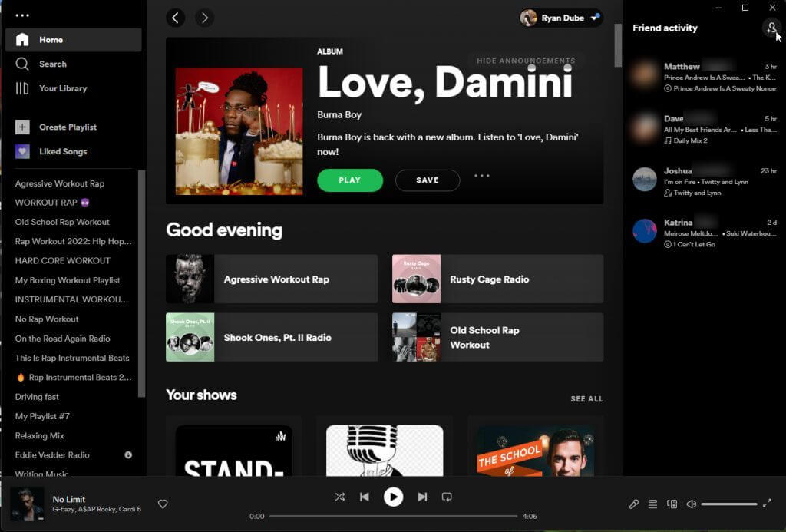This screenshot has height=532, width=786.
Task: Toggle shuffle playback
Action: pos(340,497)
